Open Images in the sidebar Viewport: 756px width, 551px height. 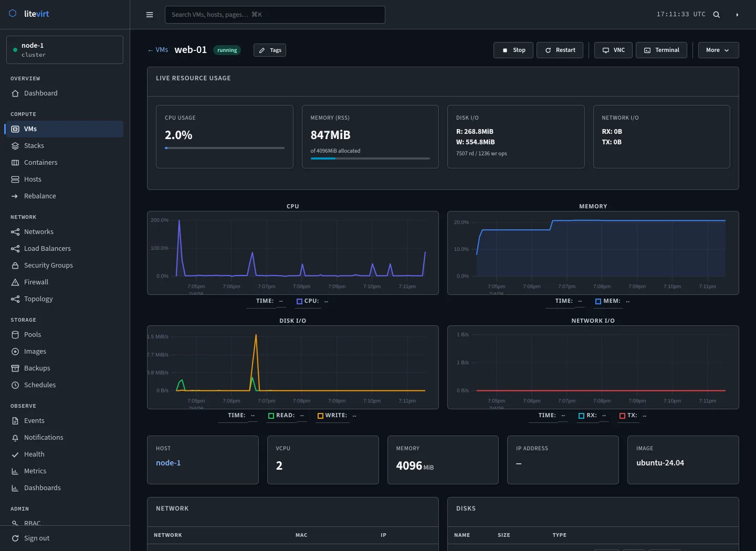click(x=65, y=352)
